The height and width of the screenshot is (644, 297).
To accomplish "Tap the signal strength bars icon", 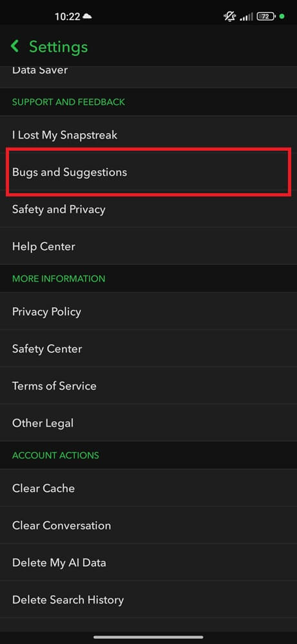I will pos(247,17).
